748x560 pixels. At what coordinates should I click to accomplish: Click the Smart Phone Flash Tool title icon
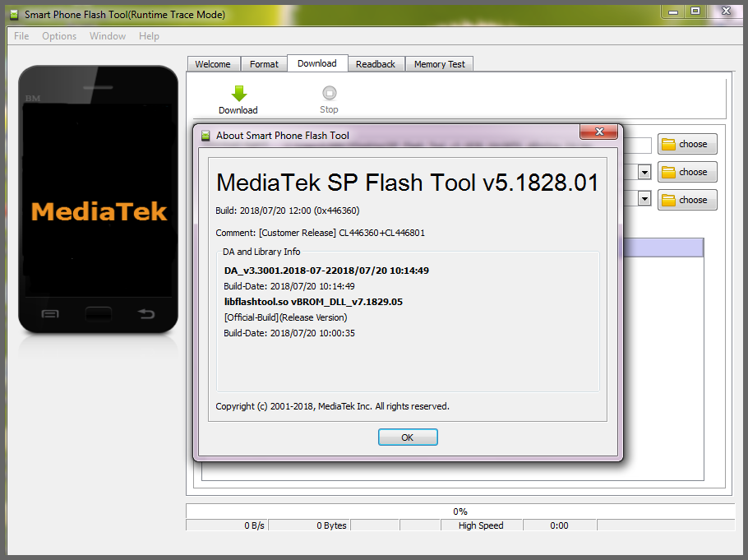click(x=15, y=15)
